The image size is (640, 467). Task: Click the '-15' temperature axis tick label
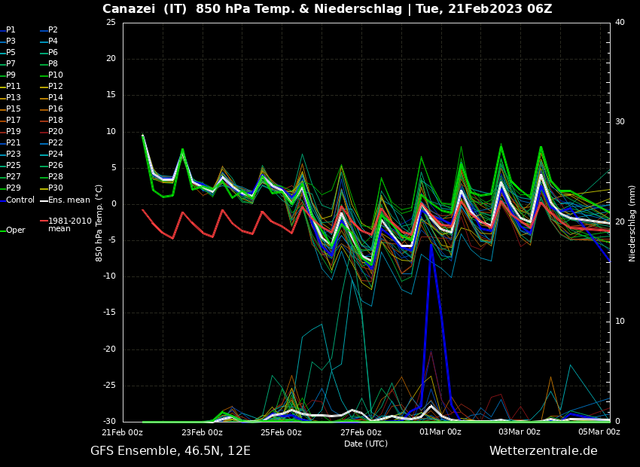[110, 313]
